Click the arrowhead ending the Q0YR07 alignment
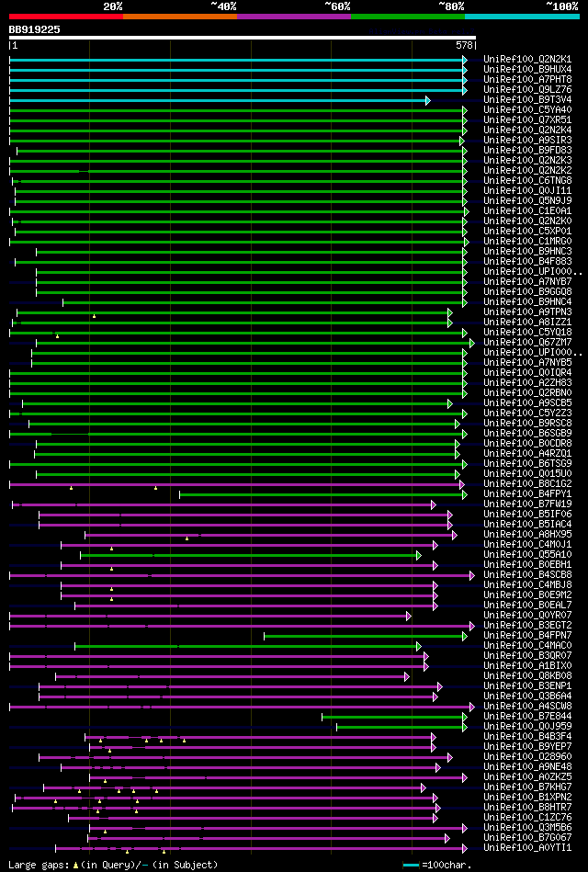The width and height of the screenshot is (588, 872). coord(408,616)
